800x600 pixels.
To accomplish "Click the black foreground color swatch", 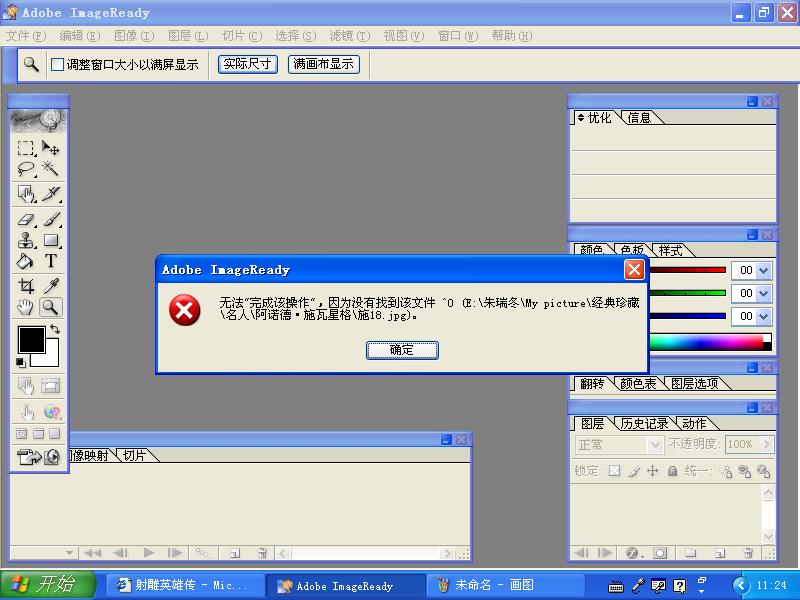I will coord(32,339).
